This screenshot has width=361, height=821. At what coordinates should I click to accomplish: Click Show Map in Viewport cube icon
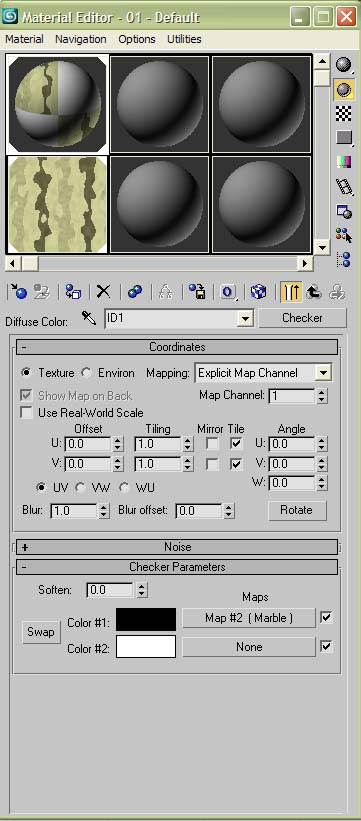(258, 292)
